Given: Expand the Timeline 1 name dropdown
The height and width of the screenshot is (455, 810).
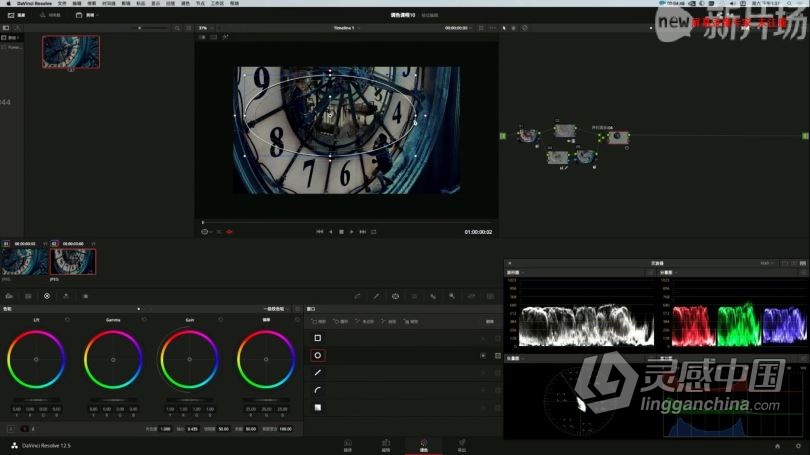Looking at the screenshot, I should point(347,28).
